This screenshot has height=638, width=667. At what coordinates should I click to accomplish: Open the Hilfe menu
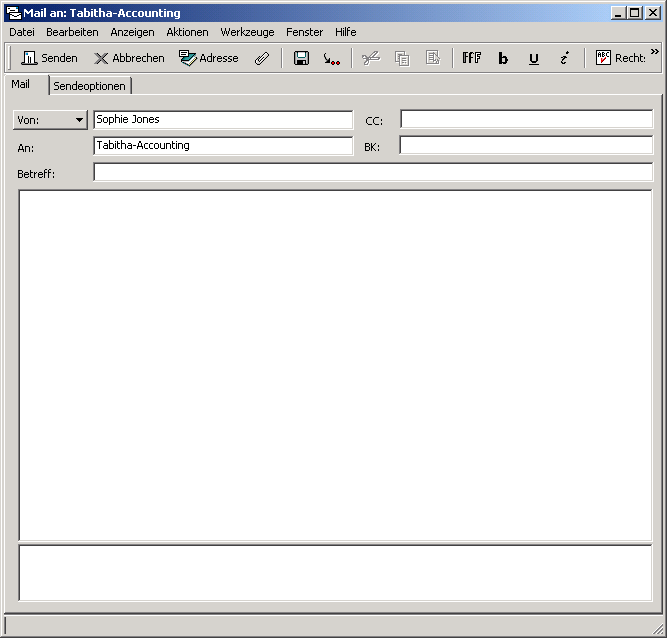coord(345,32)
